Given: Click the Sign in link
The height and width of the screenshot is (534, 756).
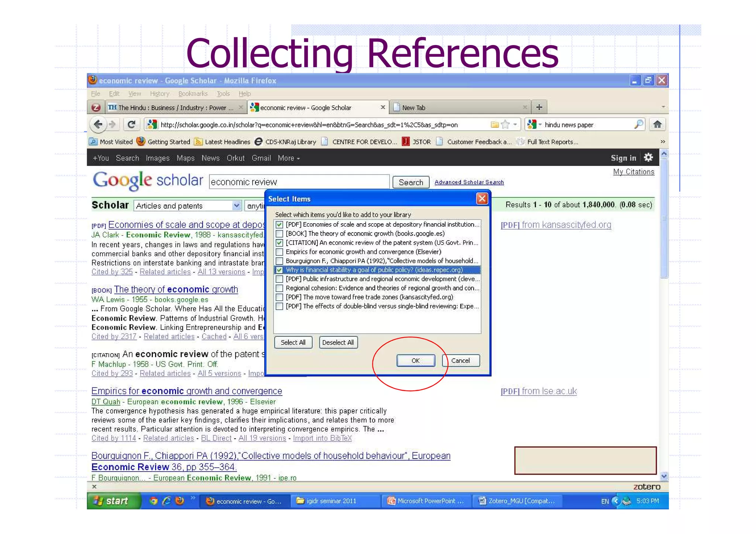Looking at the screenshot, I should coord(623,158).
